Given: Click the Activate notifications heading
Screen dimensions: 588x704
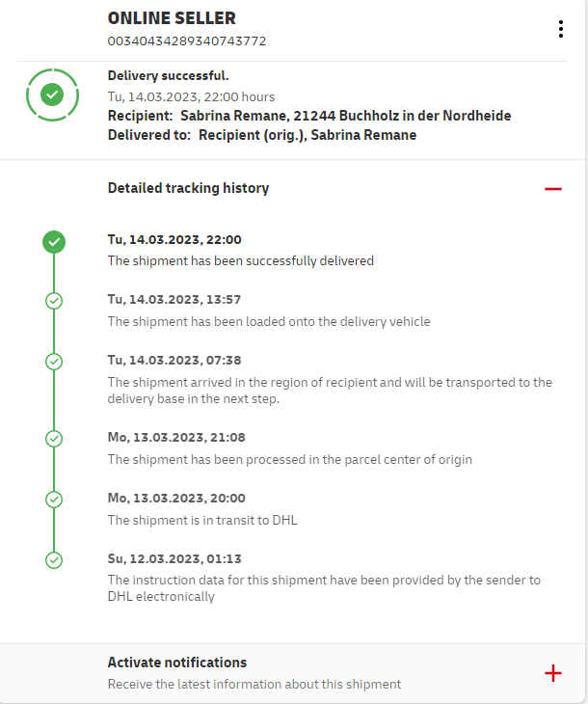Looking at the screenshot, I should click(177, 663).
